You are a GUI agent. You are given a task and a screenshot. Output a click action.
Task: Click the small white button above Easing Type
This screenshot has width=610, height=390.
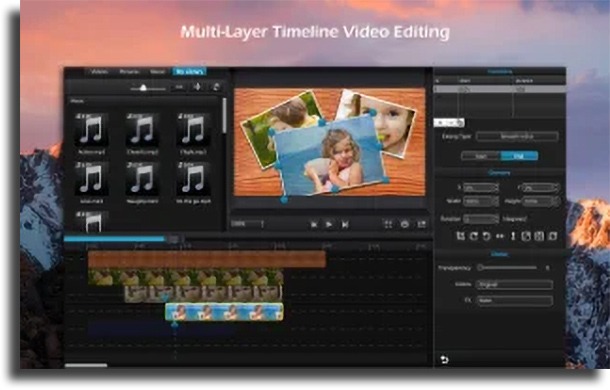coord(449,123)
